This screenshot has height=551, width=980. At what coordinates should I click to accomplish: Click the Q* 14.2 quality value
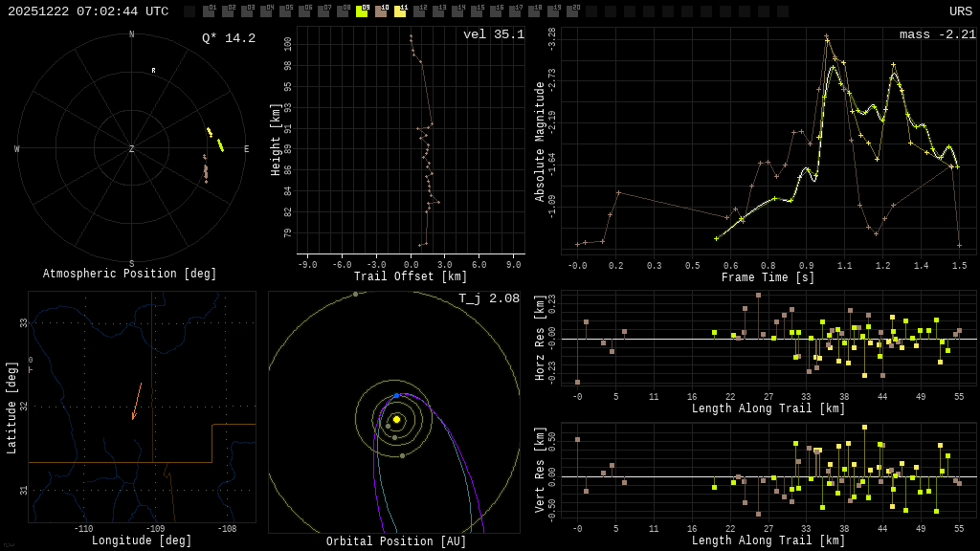pyautogui.click(x=228, y=38)
